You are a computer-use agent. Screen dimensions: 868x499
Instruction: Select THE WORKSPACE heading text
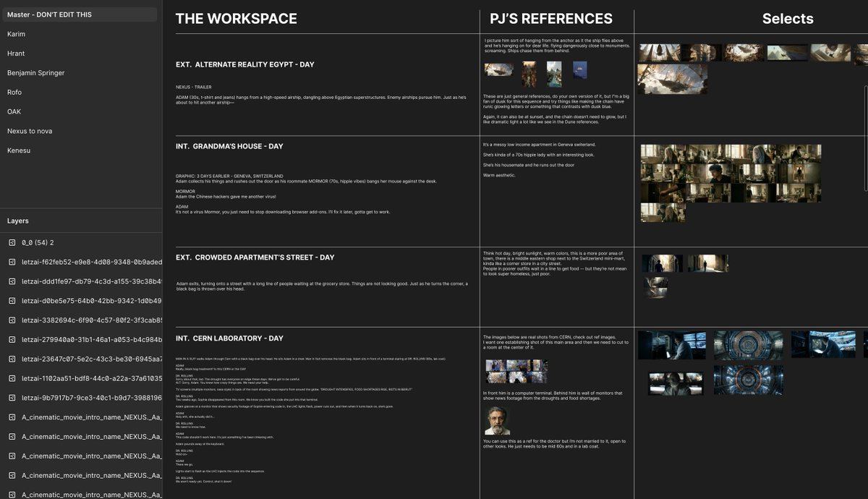tap(236, 19)
